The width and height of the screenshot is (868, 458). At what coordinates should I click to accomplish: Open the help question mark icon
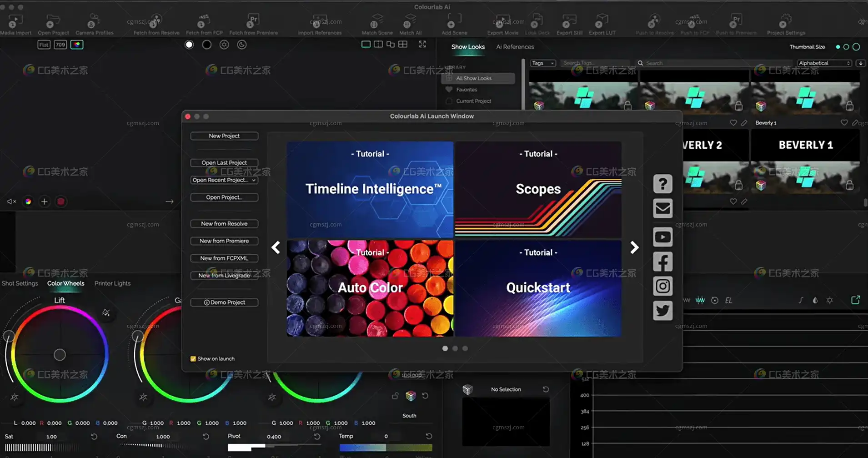[662, 184]
